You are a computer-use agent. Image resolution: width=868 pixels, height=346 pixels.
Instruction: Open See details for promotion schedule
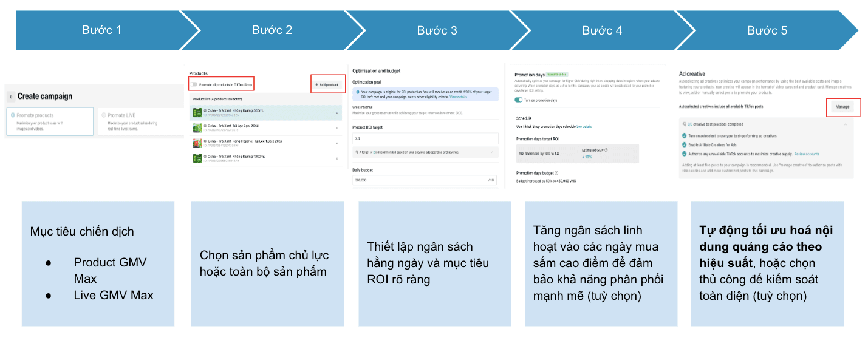[584, 127]
